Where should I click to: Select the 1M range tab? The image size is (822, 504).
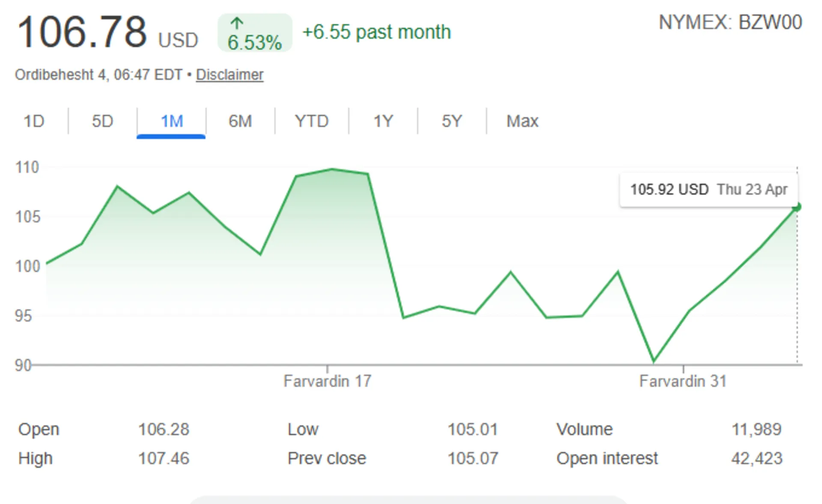click(171, 121)
